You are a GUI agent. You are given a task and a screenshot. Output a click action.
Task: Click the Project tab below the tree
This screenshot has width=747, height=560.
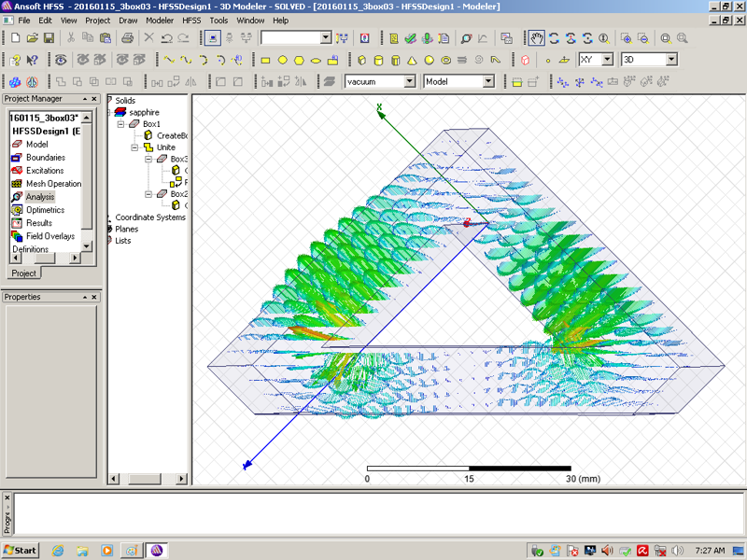click(x=24, y=273)
